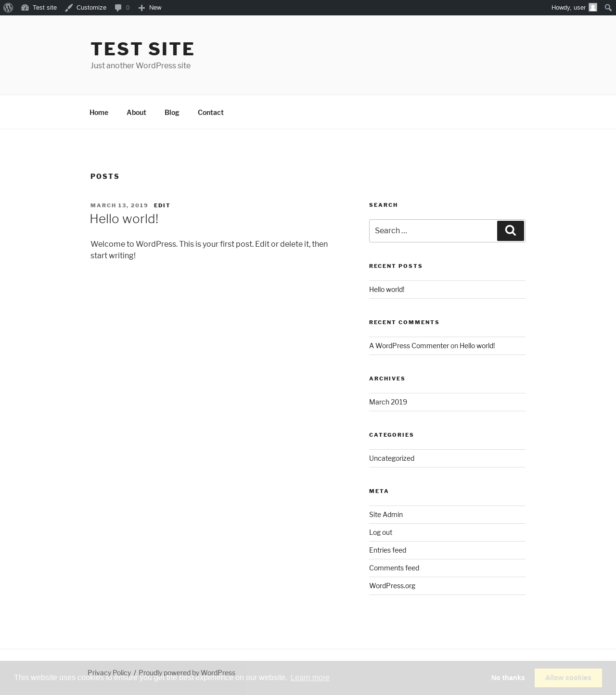This screenshot has width=616, height=695.
Task: Open the Learn more cookie link
Action: point(310,678)
